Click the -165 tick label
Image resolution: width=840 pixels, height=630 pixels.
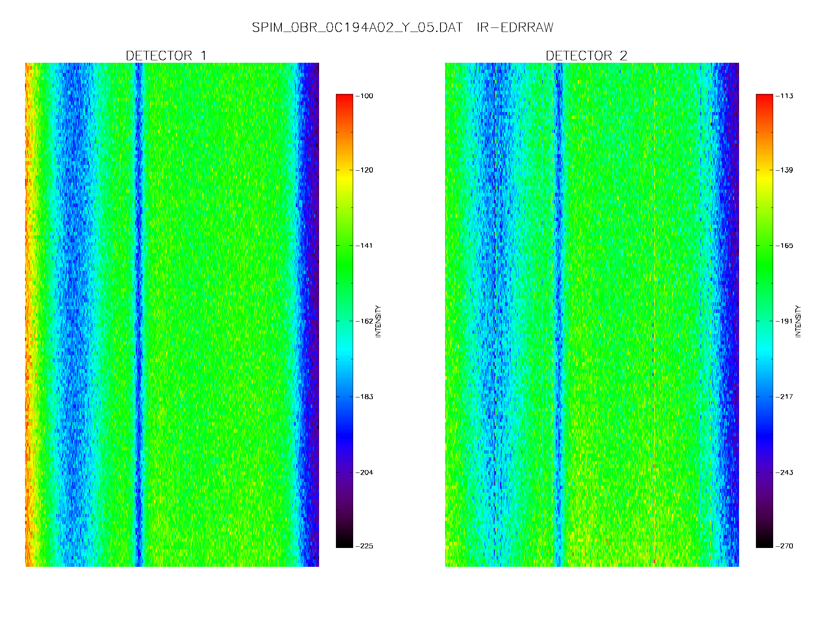coord(784,246)
